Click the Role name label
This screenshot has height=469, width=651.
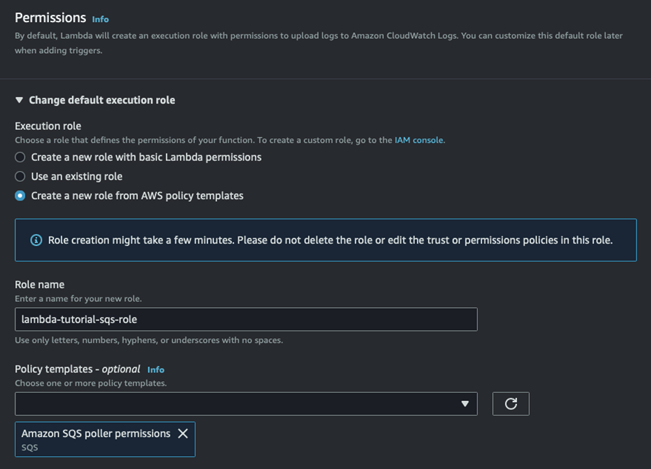tap(39, 285)
